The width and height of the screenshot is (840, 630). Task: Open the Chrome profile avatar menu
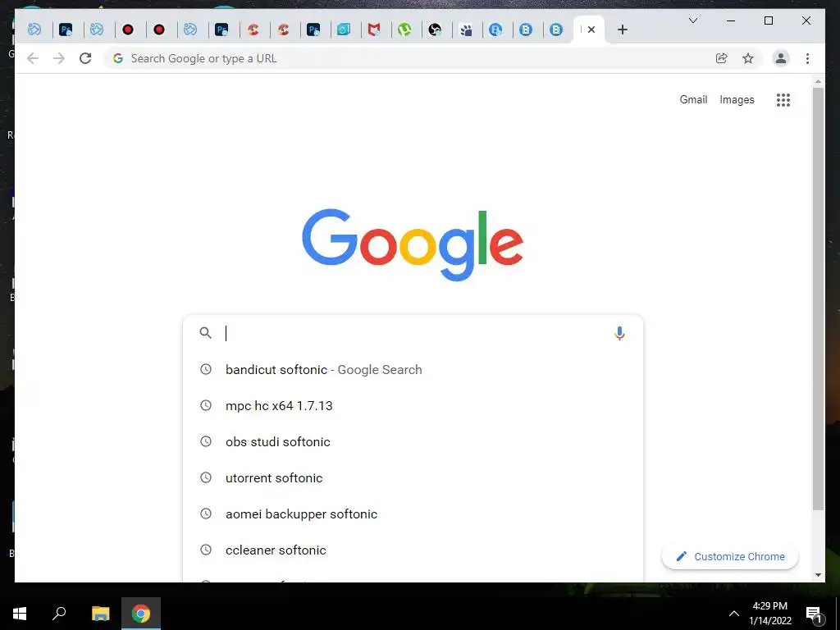[781, 58]
